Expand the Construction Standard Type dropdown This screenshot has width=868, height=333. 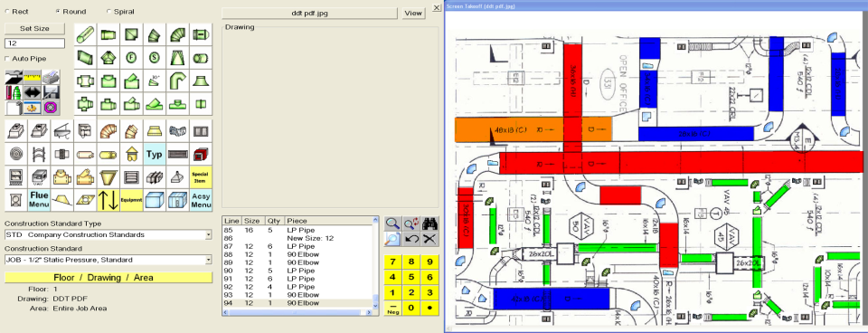pyautogui.click(x=208, y=235)
